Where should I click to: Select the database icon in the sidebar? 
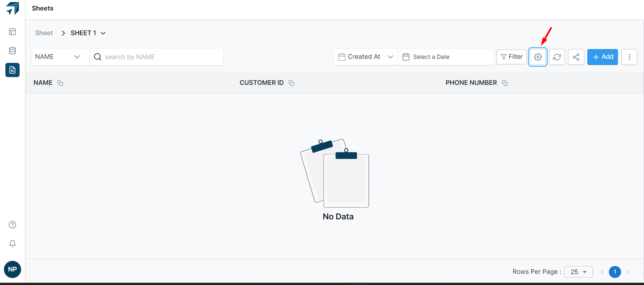12,51
